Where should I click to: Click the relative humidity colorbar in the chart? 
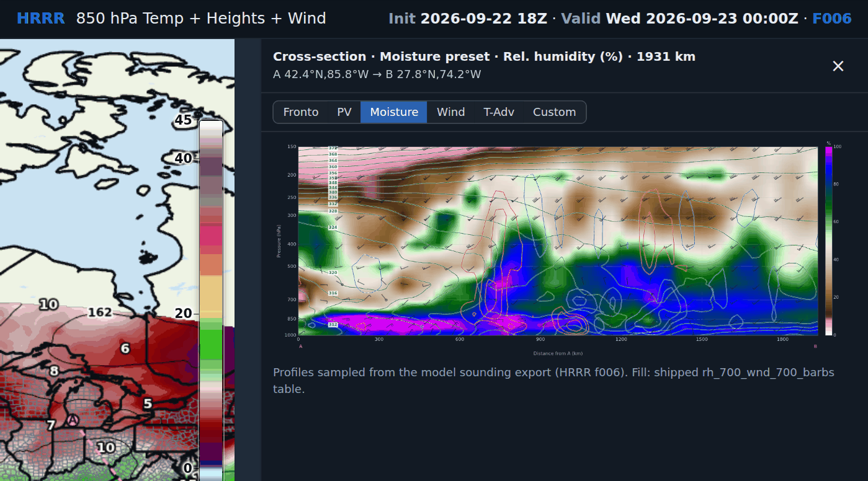tap(828, 240)
